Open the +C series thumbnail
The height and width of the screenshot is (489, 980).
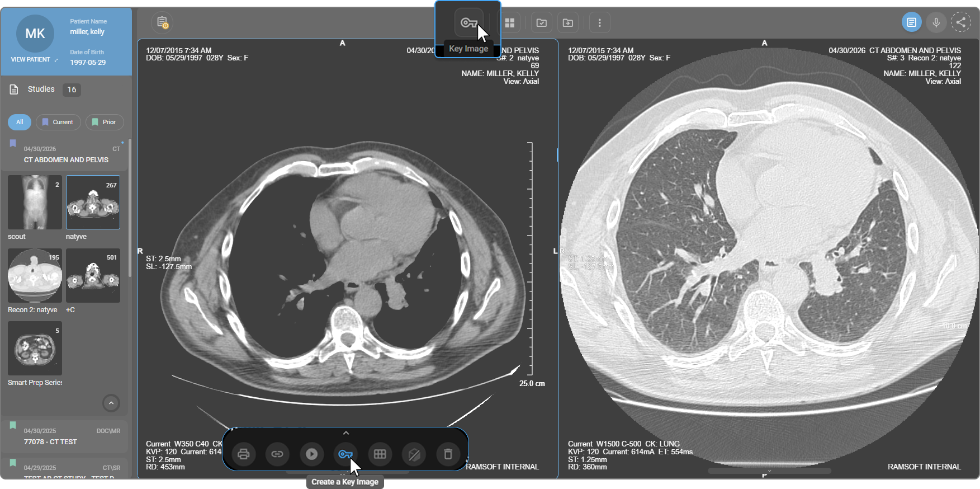(93, 275)
